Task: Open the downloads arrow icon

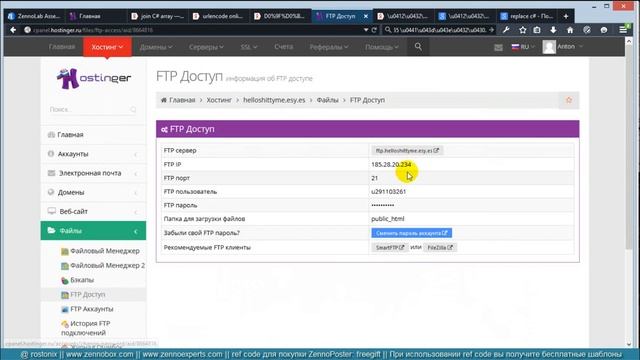Action: pos(553,30)
